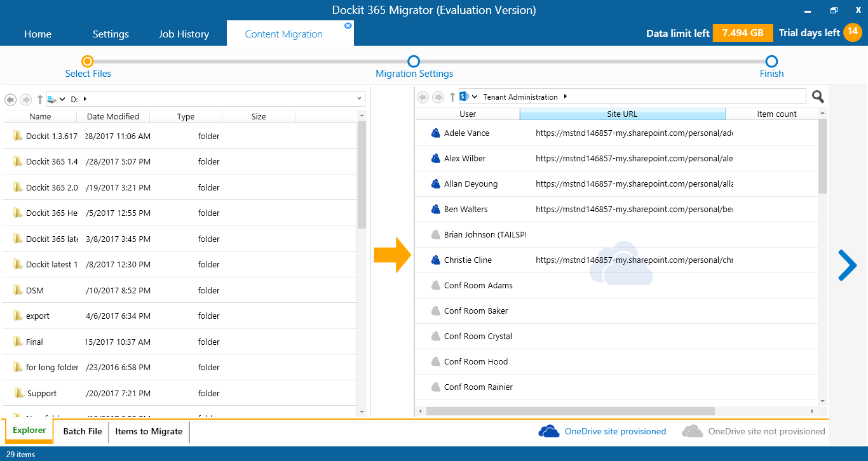The height and width of the screenshot is (461, 868).
Task: Select the Final folder icon
Action: (18, 342)
